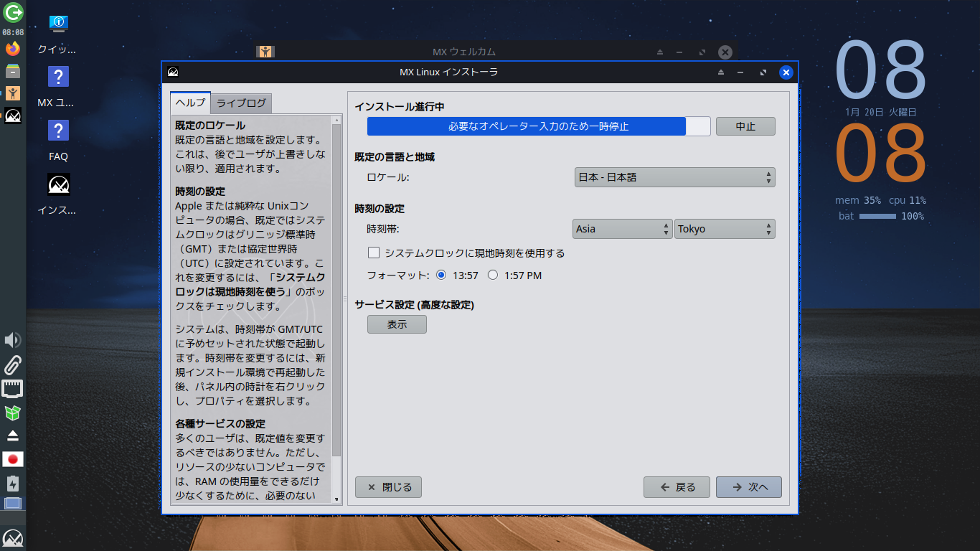Click the Japanese flag keyboard layout icon
Image resolution: width=980 pixels, height=551 pixels.
click(13, 459)
